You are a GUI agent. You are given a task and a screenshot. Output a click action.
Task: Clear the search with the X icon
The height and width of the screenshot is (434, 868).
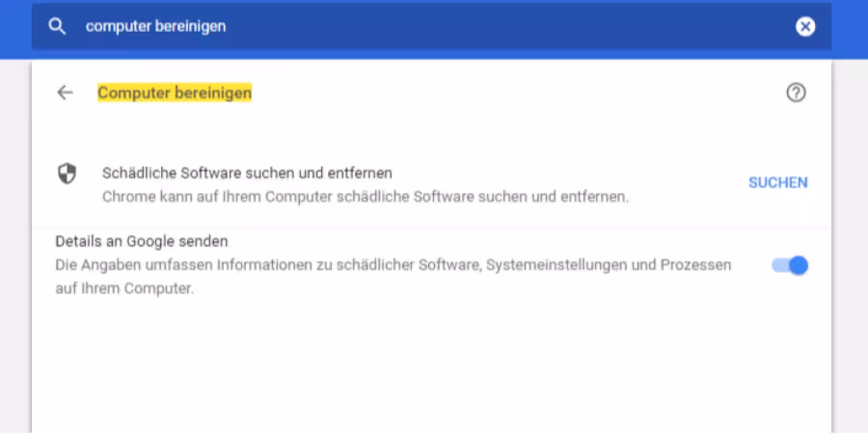point(805,26)
